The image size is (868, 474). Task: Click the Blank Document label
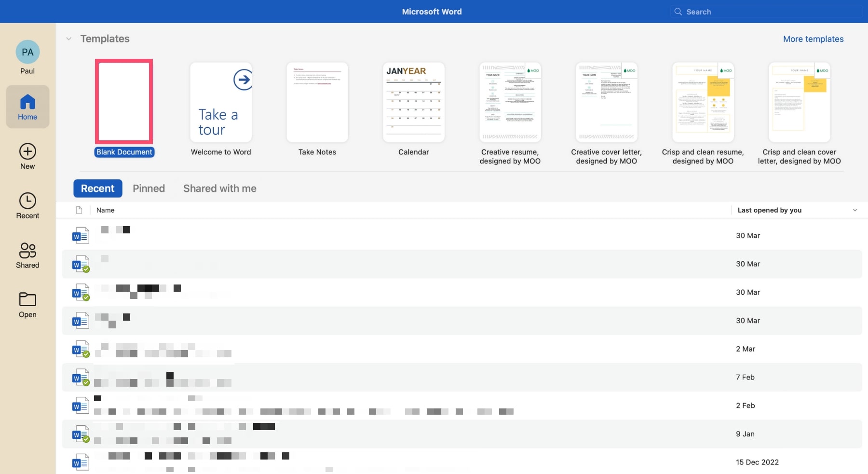point(124,152)
